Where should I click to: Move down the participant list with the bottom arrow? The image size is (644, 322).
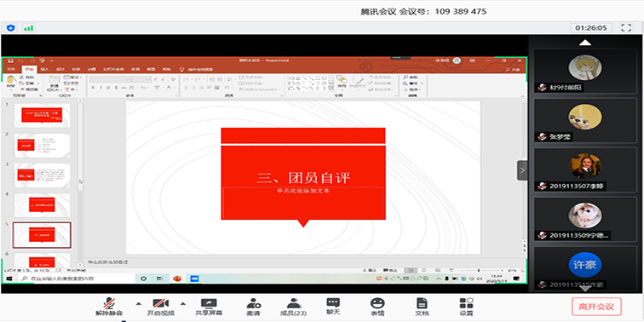pos(585,289)
